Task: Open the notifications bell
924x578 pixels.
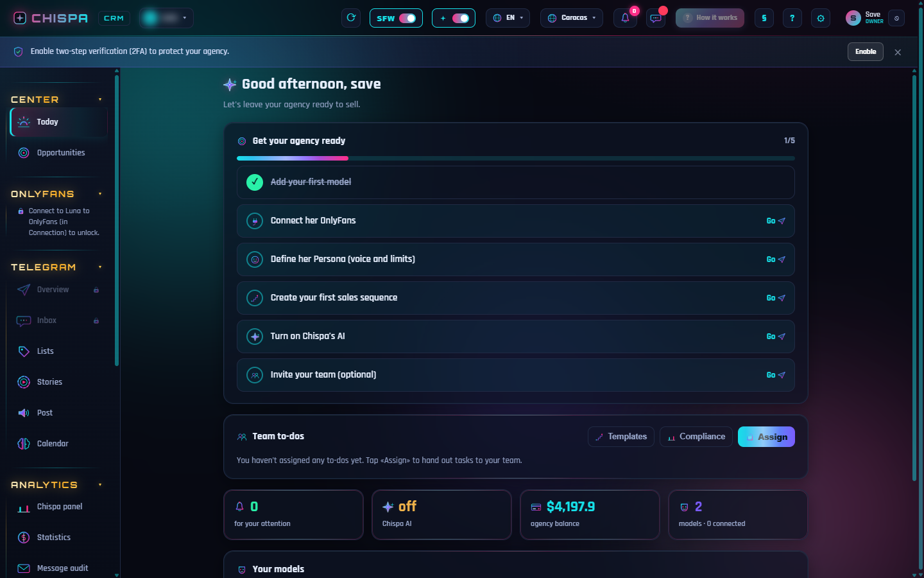Action: coord(625,18)
